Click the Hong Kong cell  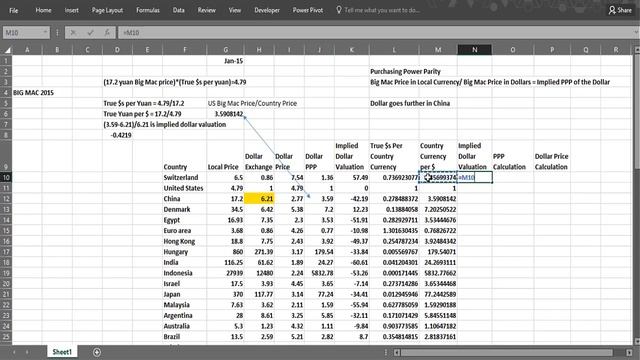click(x=184, y=241)
